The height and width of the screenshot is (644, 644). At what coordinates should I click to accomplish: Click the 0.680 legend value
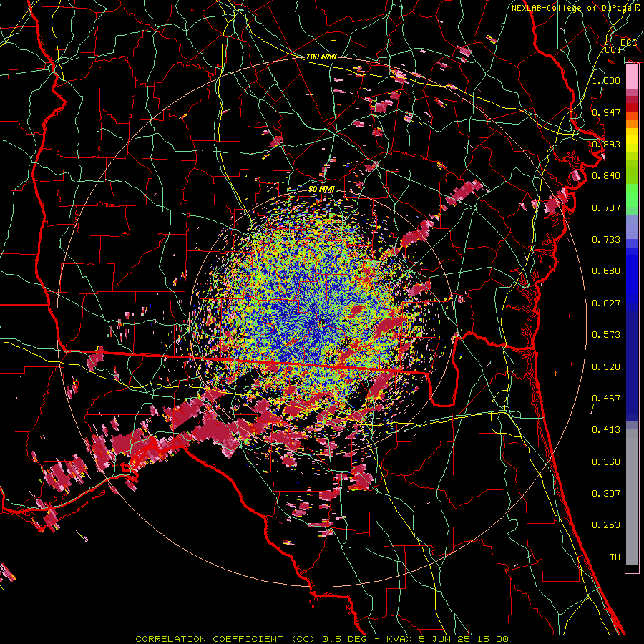click(606, 271)
